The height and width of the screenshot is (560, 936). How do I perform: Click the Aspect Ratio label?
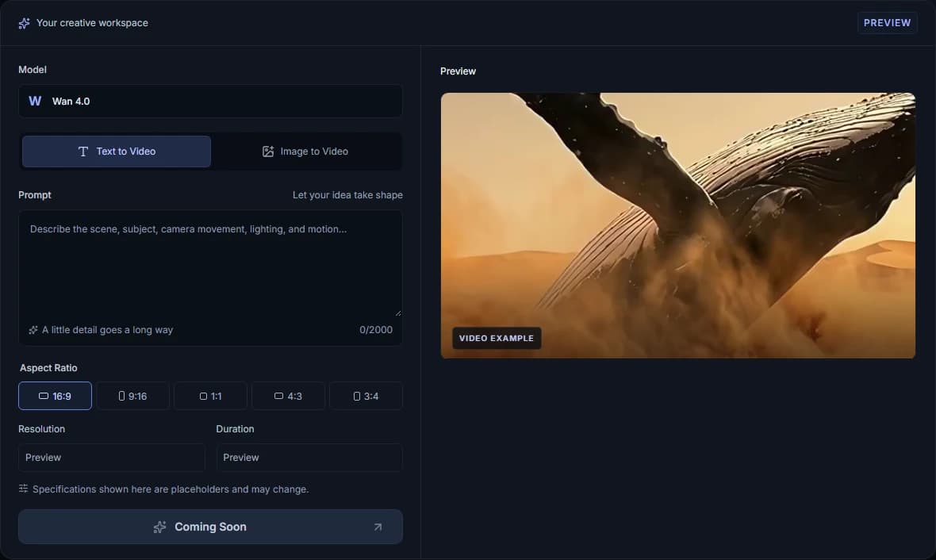click(48, 368)
